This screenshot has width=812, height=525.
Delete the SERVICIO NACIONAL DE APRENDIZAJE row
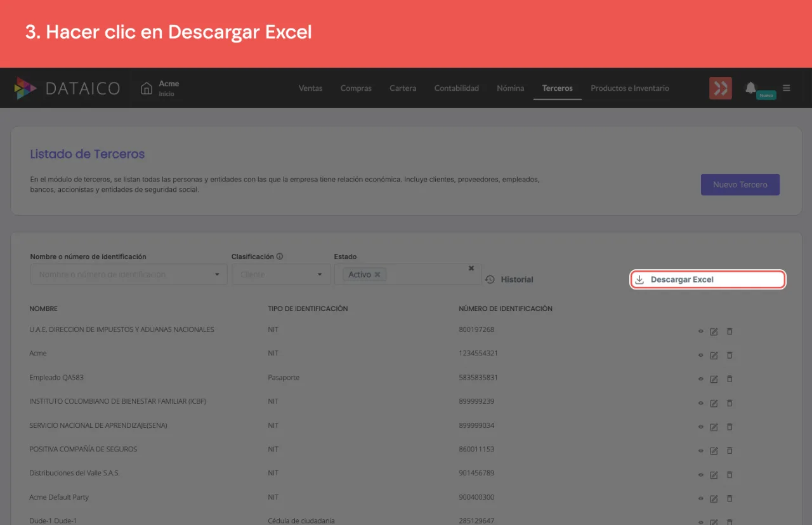point(730,427)
